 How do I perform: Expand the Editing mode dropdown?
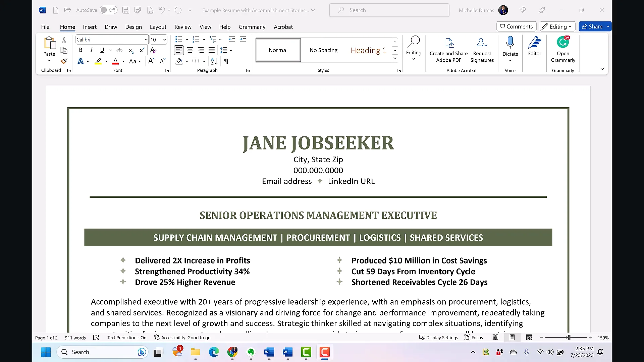557,26
